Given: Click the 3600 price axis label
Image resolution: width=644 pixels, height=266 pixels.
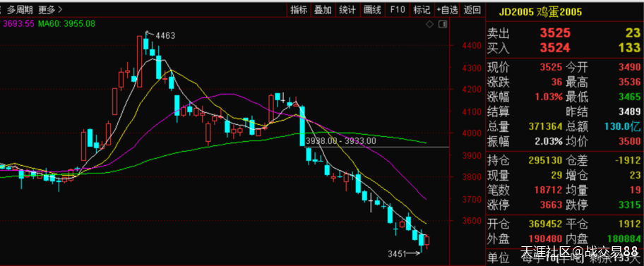Looking at the screenshot, I should 471,220.
